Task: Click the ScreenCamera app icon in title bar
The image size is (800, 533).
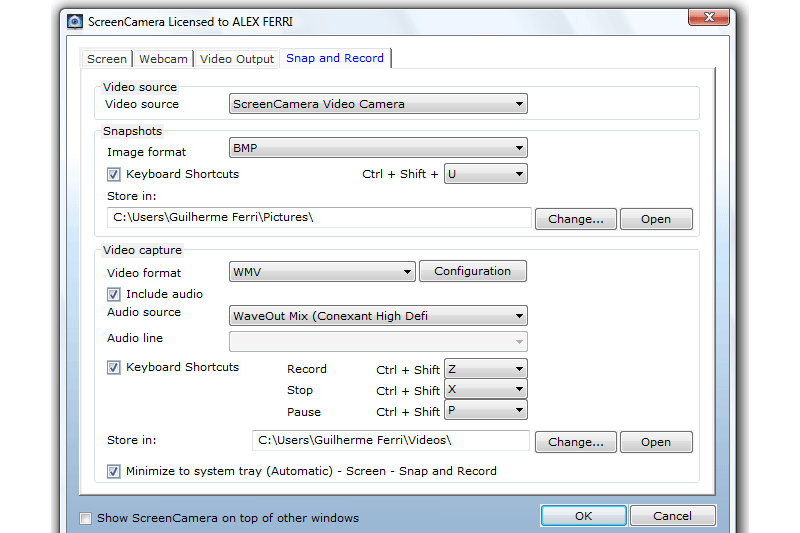Action: (x=75, y=22)
